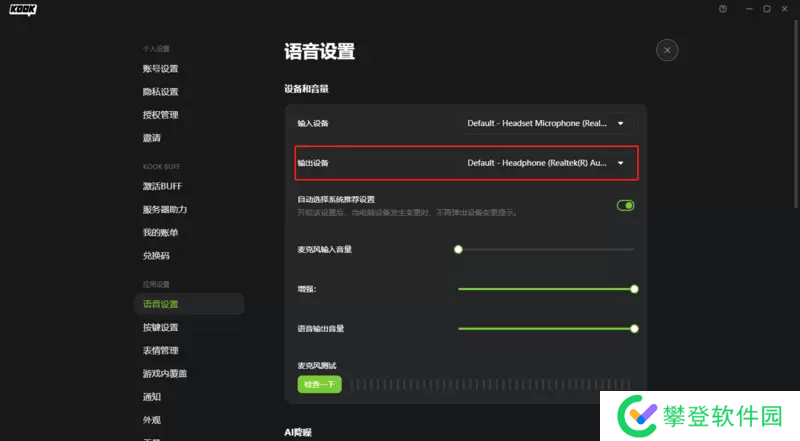Image resolution: width=800 pixels, height=441 pixels.
Task: Click the KOOK logo in title bar
Action: click(x=23, y=11)
